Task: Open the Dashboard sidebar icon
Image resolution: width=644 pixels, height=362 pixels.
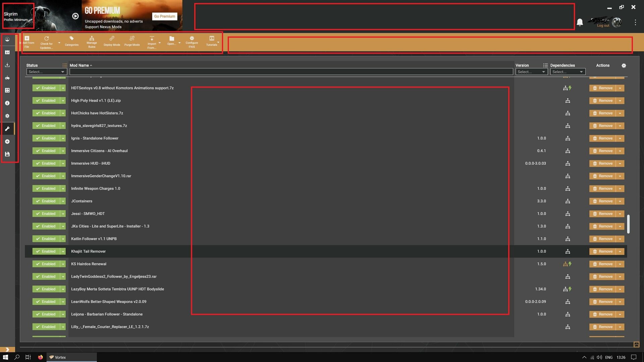Action: click(7, 40)
